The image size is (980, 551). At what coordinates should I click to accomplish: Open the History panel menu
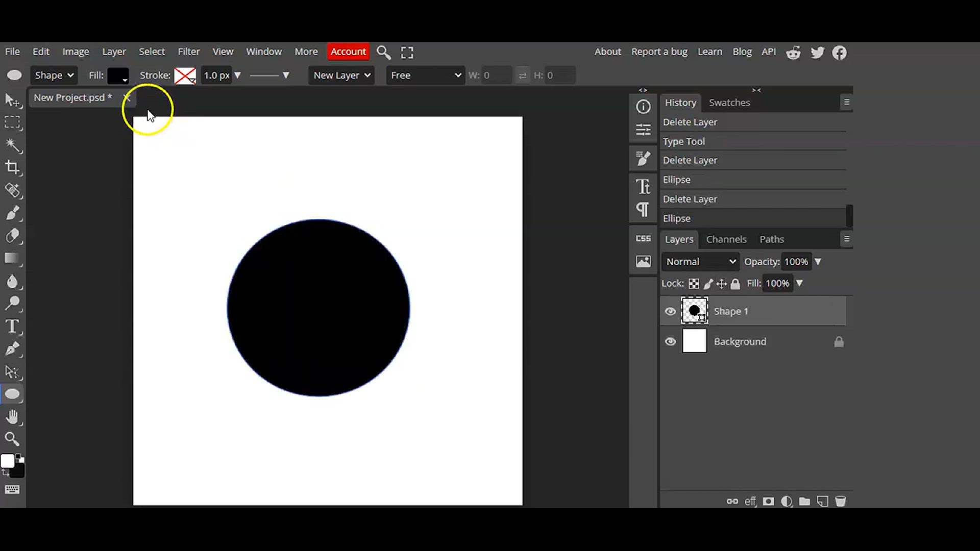[846, 103]
